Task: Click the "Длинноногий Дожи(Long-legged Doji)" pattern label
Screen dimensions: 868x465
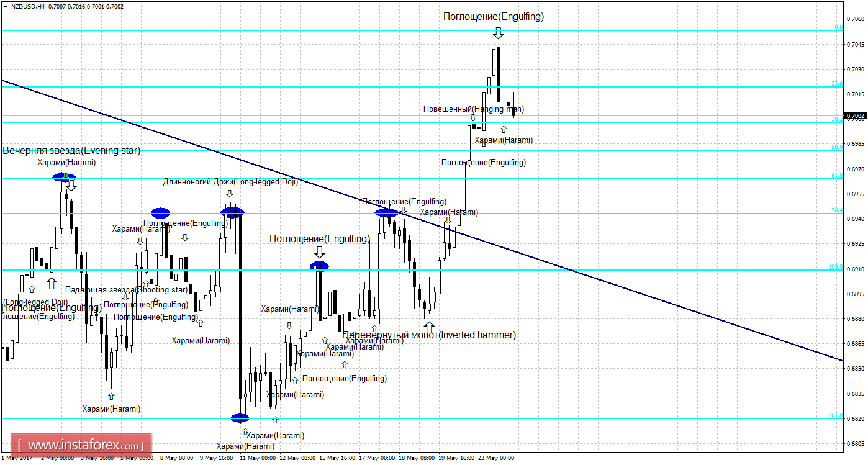Action: tap(230, 182)
